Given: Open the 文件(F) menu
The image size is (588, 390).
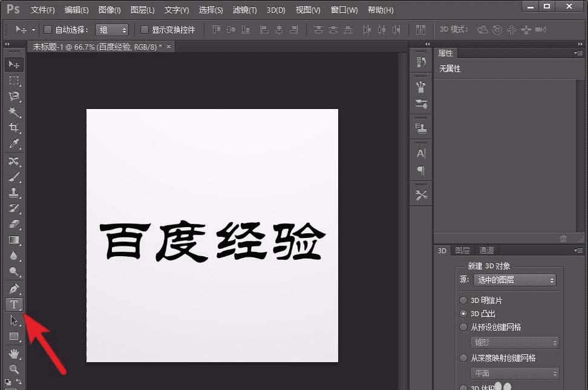Looking at the screenshot, I should [42, 10].
